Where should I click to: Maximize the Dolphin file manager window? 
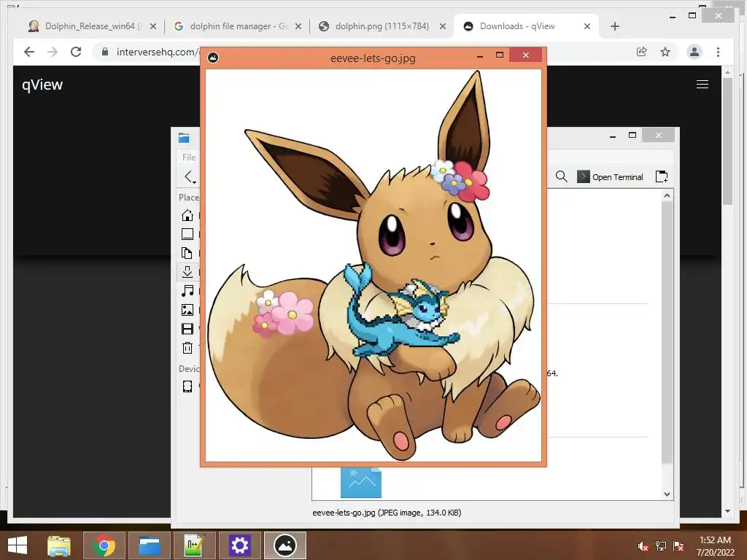pyautogui.click(x=632, y=135)
